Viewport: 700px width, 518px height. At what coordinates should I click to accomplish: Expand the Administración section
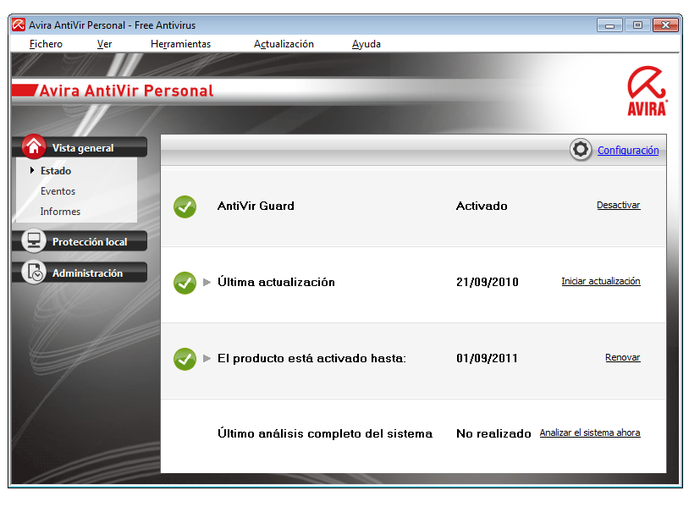(x=88, y=273)
